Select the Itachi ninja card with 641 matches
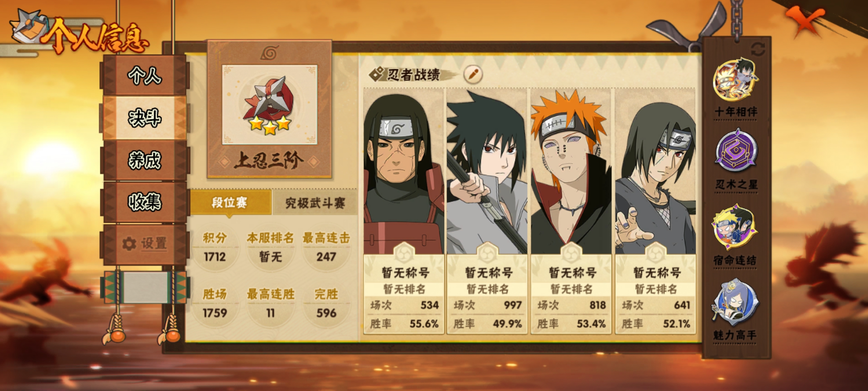Screen dimensions: 868x391 pyautogui.click(x=655, y=211)
